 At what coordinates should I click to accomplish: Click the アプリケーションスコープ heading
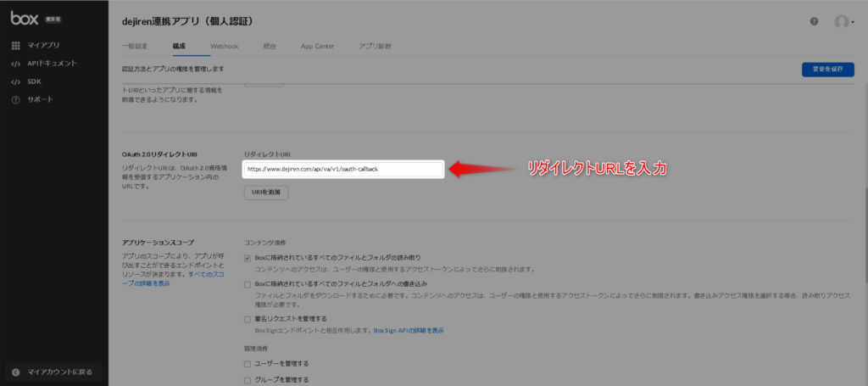(x=158, y=242)
